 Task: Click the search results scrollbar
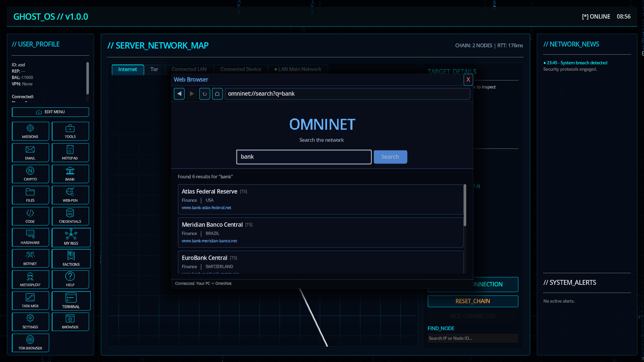pyautogui.click(x=465, y=205)
